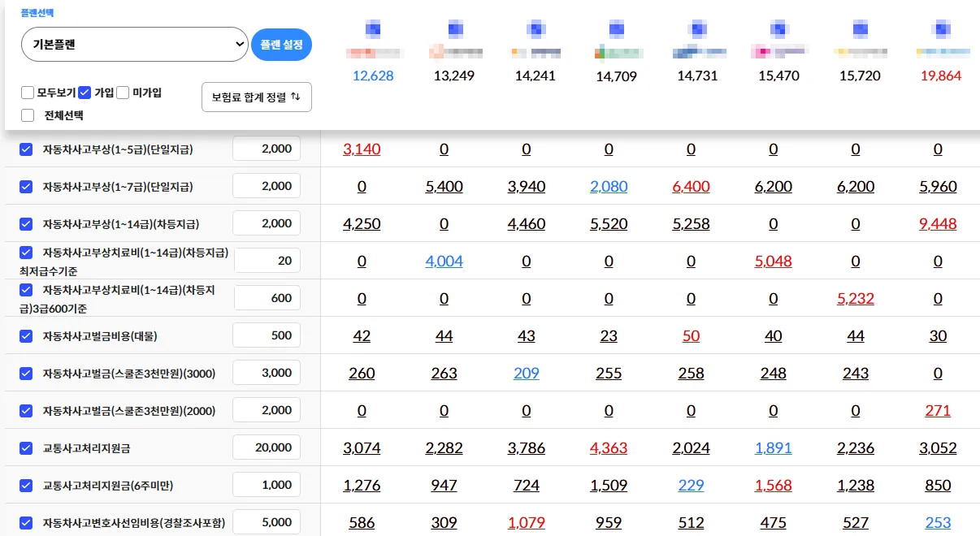Open the red 271 premium value
980x536 pixels.
(x=938, y=411)
